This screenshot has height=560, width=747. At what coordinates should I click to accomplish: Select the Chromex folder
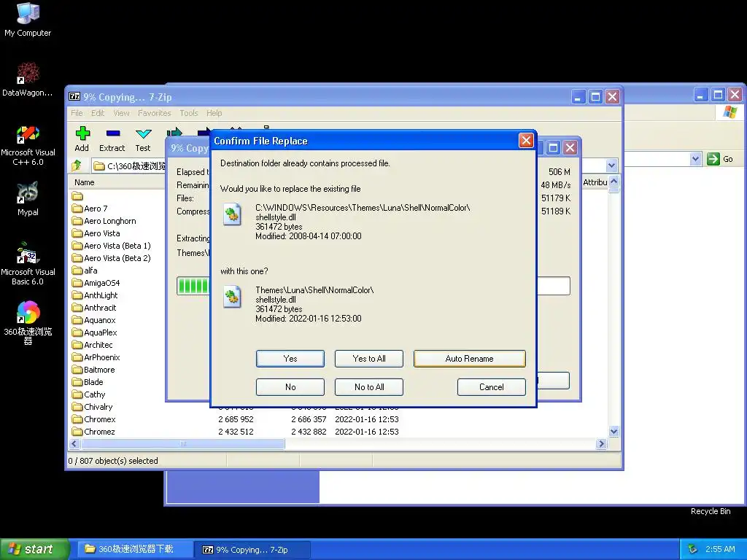[x=94, y=419]
